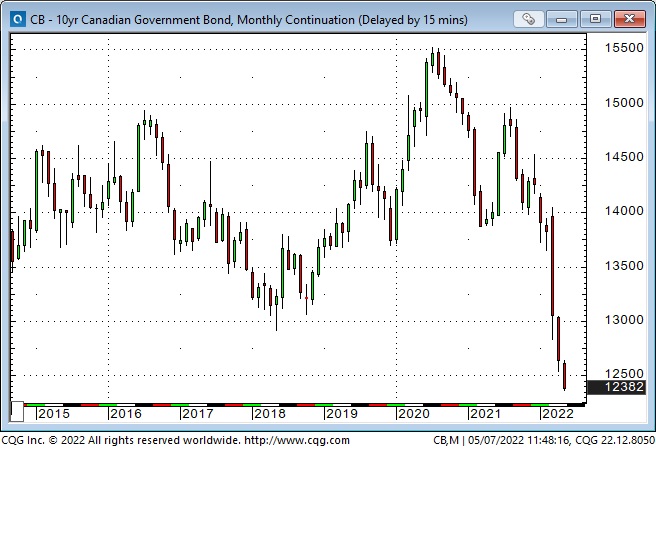Click the 2022 year label on time axis
Image resolution: width=656 pixels, height=553 pixels.
coord(557,414)
